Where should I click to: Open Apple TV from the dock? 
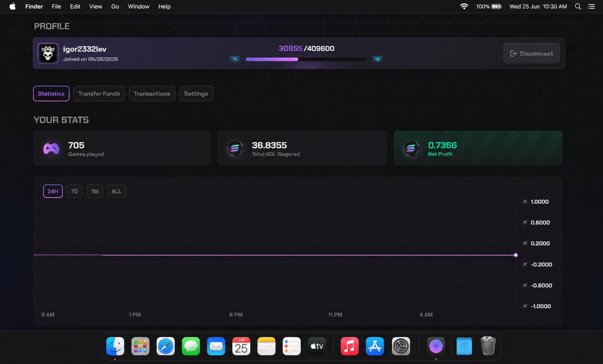tap(317, 346)
